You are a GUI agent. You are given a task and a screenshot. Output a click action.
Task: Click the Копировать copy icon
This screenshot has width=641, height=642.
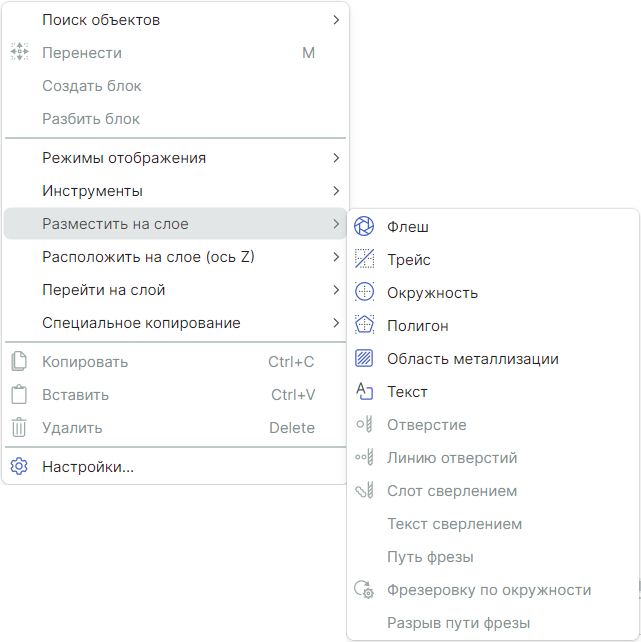(19, 362)
